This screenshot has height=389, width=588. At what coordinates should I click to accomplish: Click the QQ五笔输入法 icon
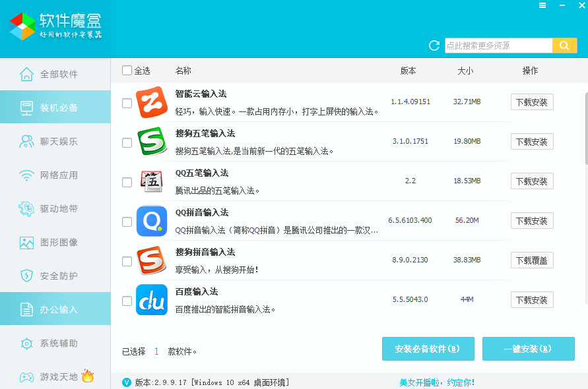[152, 181]
